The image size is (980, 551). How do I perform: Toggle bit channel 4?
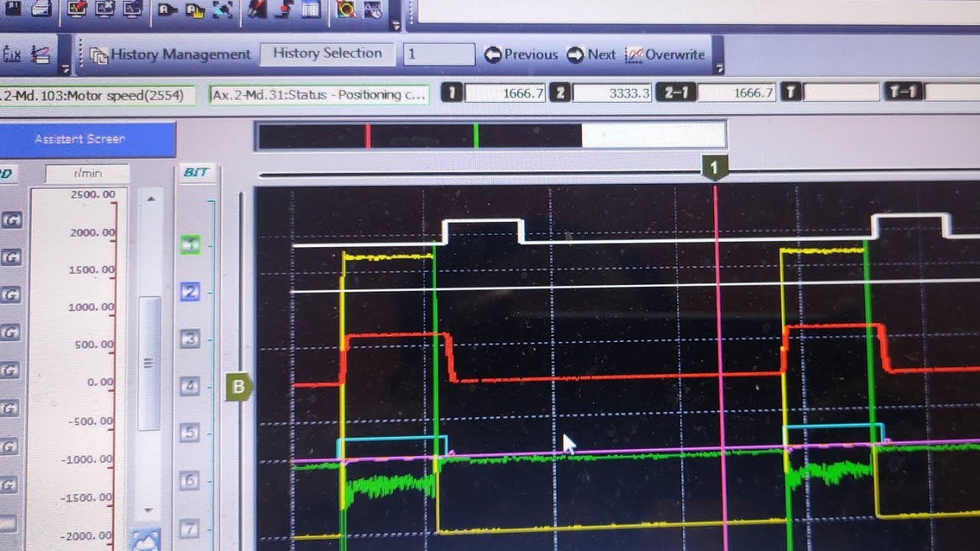[190, 386]
